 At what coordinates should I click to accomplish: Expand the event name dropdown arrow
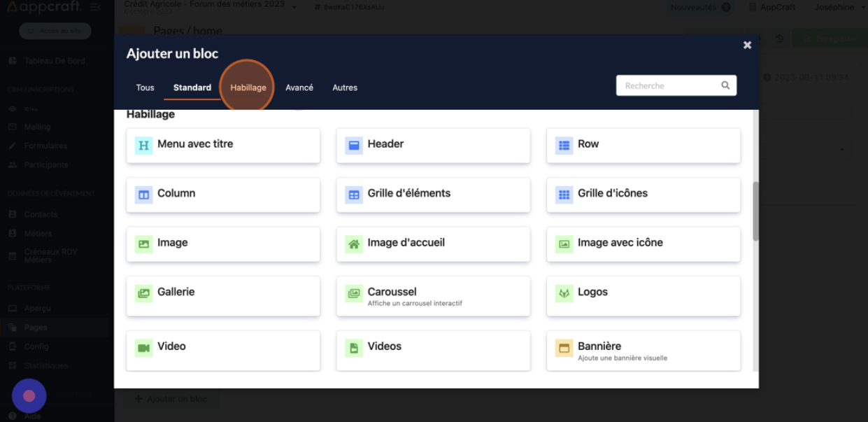[x=294, y=7]
